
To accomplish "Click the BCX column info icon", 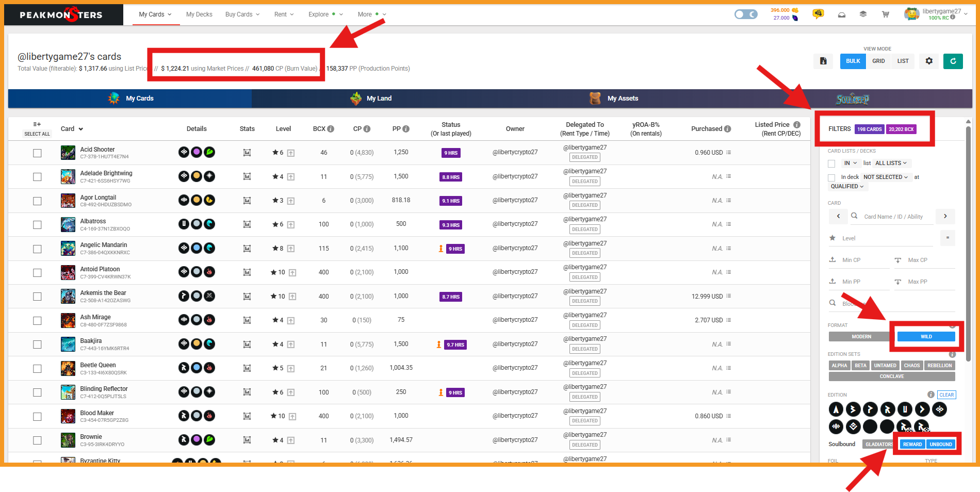I will coord(331,129).
